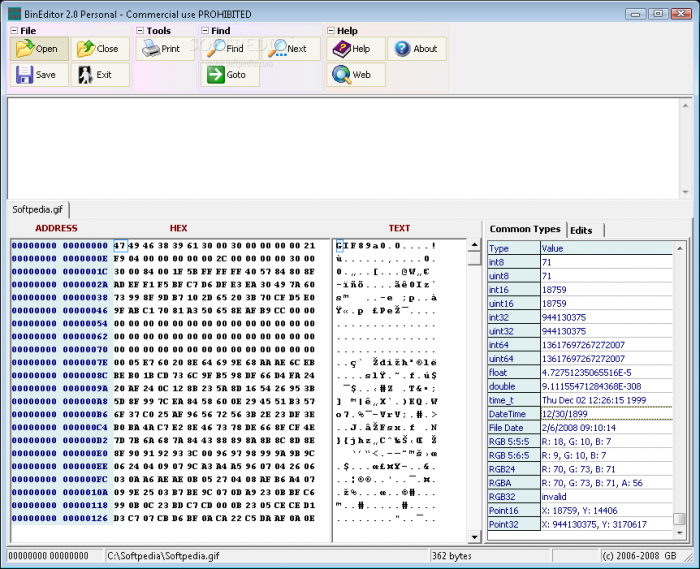The image size is (700, 569).
Task: Open the Web globe icon
Action: tap(341, 75)
